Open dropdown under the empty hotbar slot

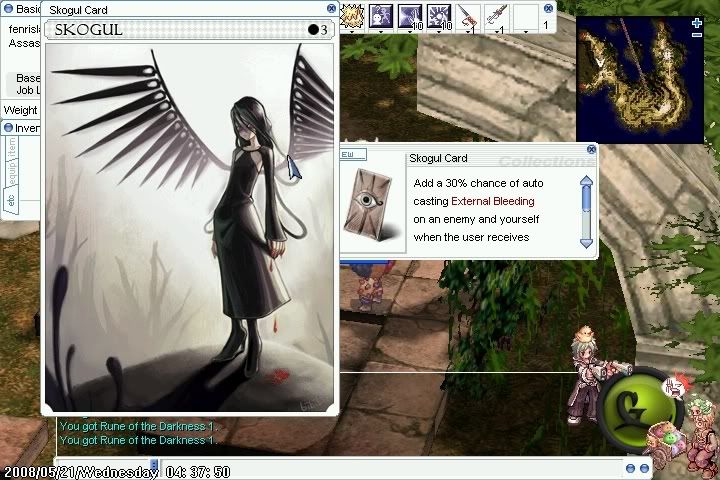point(526,32)
